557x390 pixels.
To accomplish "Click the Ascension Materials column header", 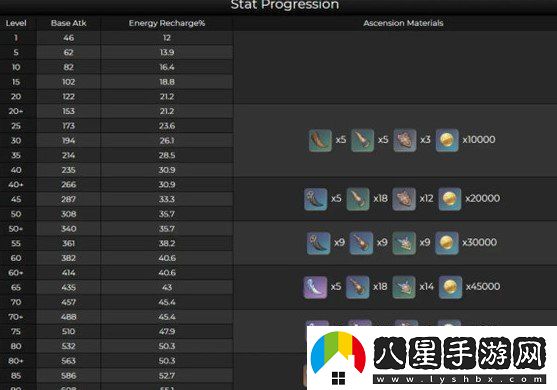I will 403,23.
